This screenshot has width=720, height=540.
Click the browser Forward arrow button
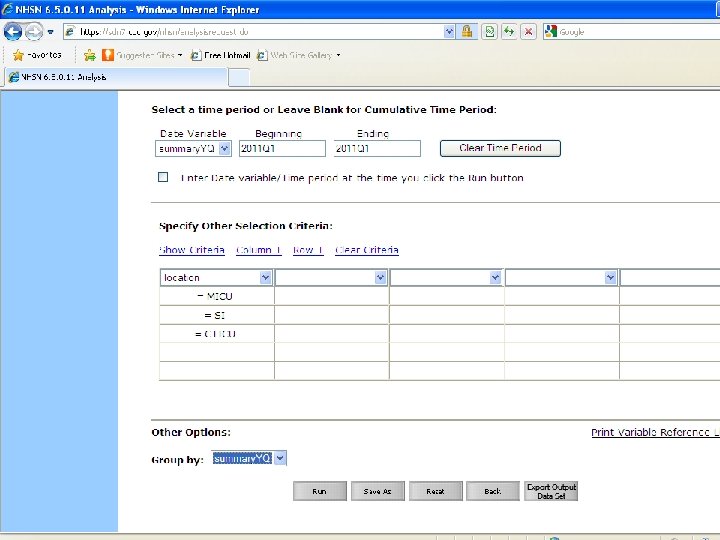[x=34, y=32]
